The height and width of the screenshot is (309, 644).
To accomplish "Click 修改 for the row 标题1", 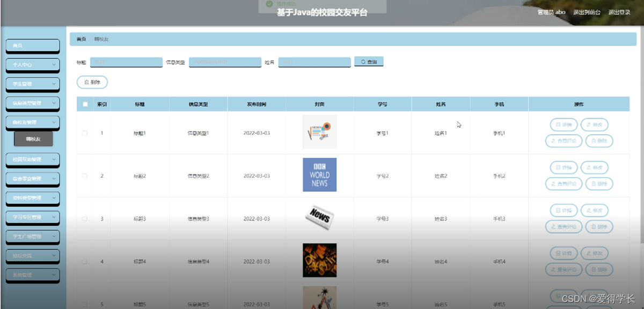I will point(595,124).
